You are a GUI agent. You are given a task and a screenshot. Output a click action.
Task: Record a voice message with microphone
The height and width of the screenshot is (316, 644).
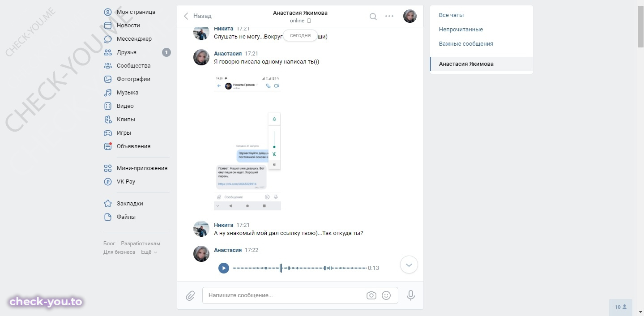coord(411,295)
